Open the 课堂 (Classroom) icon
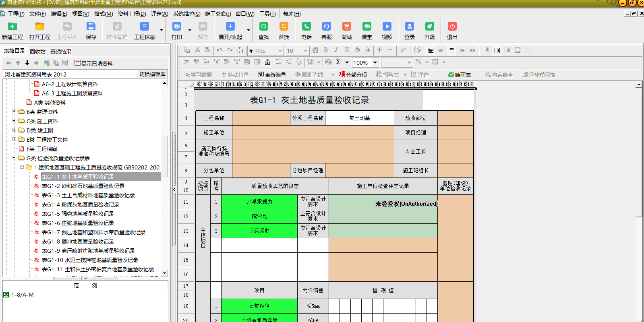Viewport: 644px width, 322px height. tap(367, 31)
